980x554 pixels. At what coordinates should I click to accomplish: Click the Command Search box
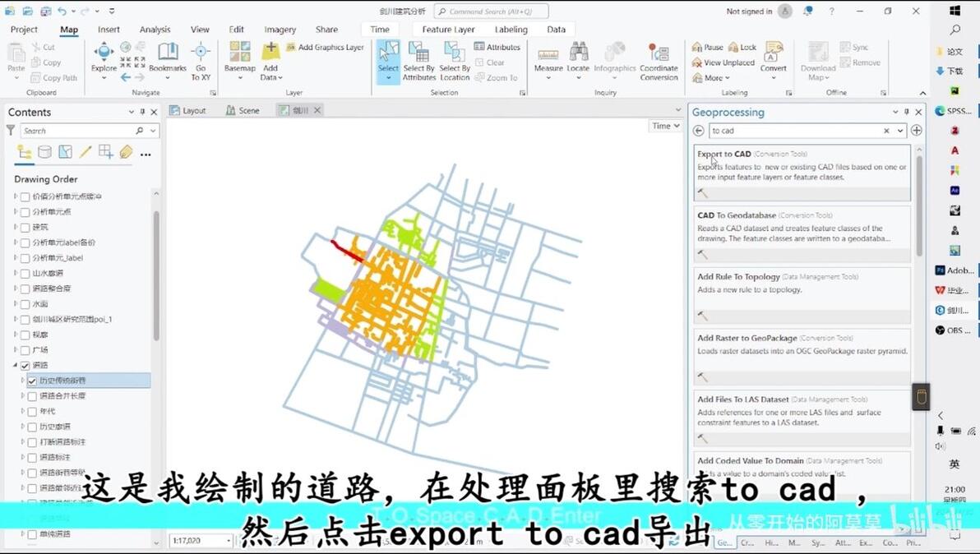coord(492,12)
